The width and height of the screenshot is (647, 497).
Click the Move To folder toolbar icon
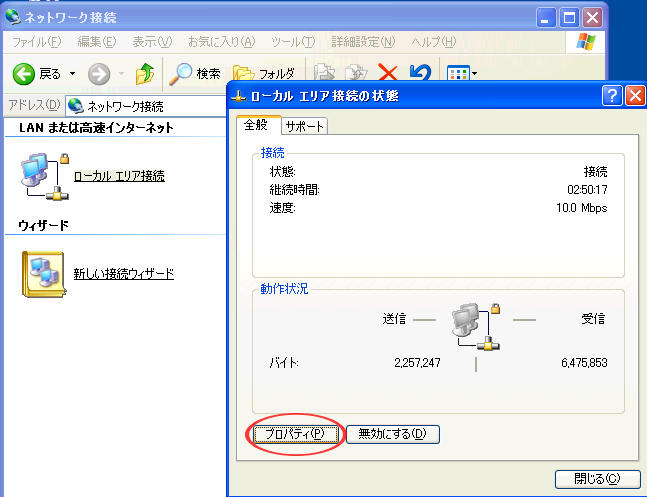[x=324, y=73]
